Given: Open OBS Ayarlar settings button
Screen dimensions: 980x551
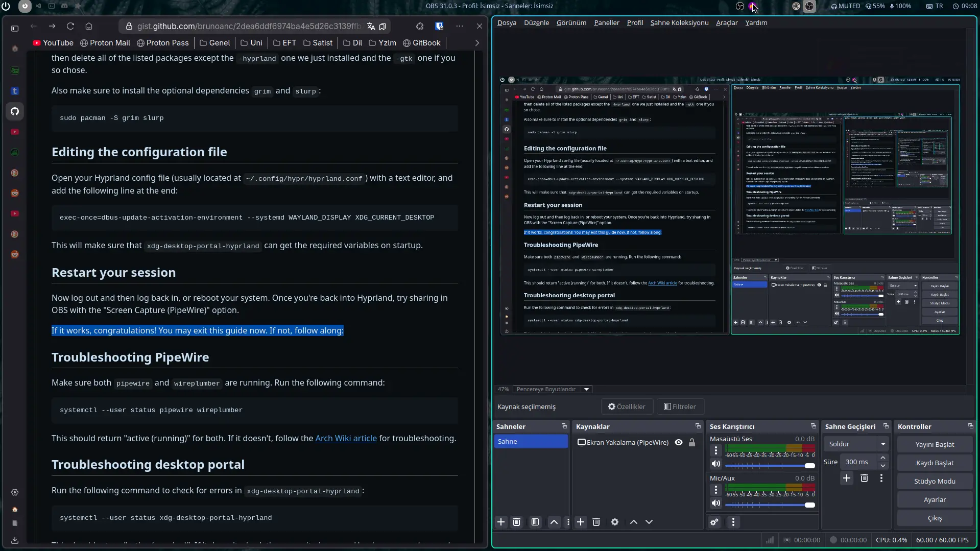Looking at the screenshot, I should pyautogui.click(x=935, y=499).
